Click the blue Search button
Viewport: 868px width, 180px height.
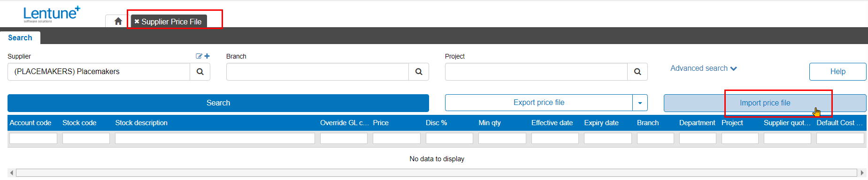tap(218, 103)
